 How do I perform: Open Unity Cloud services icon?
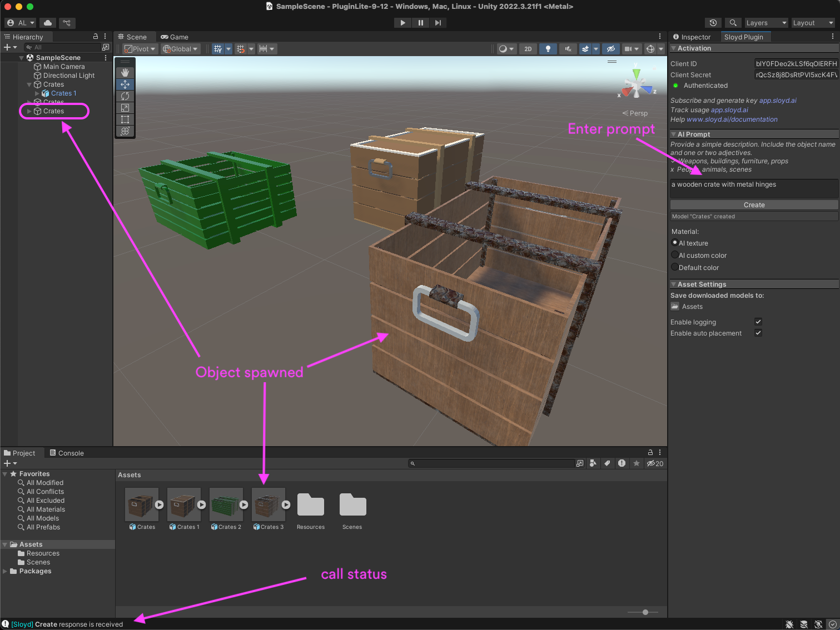pyautogui.click(x=48, y=23)
